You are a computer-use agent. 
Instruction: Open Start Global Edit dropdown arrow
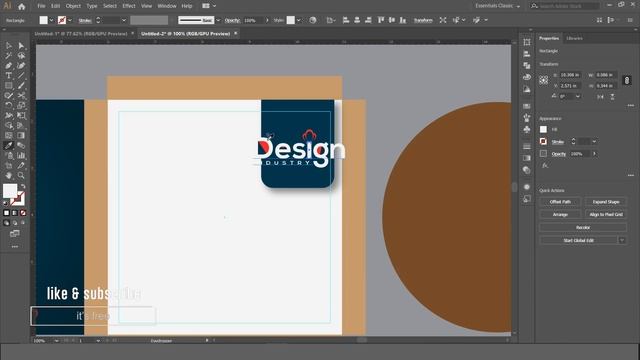[x=622, y=240]
